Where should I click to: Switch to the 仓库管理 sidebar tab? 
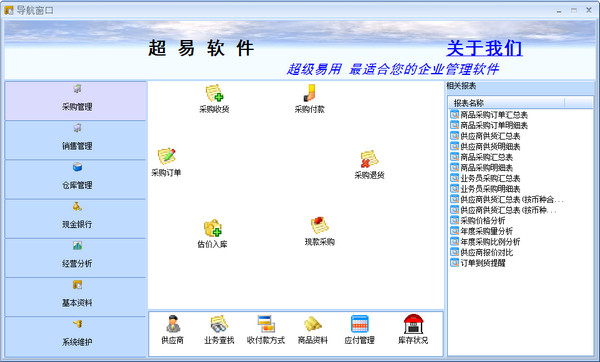pyautogui.click(x=76, y=179)
